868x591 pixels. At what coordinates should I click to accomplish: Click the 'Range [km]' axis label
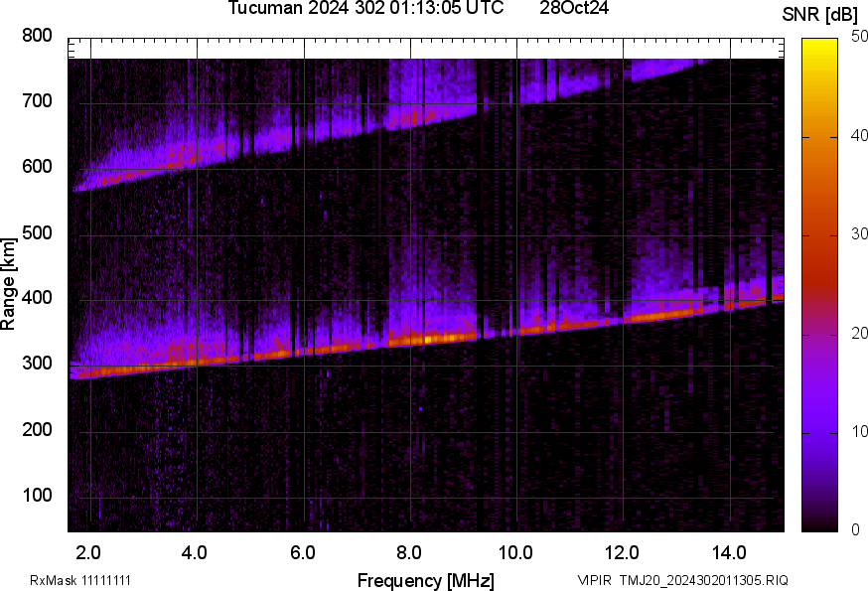(x=8, y=284)
